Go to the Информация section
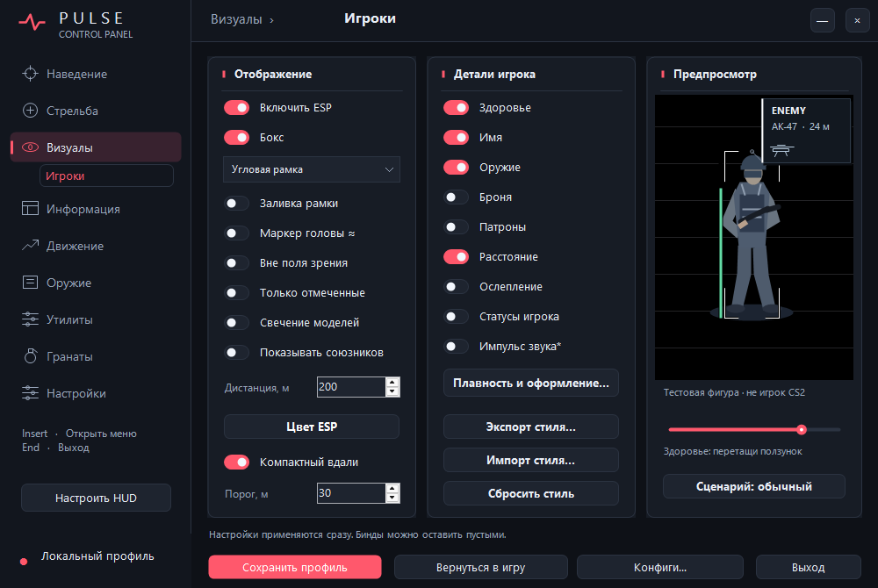Image resolution: width=878 pixels, height=588 pixels. 96,208
